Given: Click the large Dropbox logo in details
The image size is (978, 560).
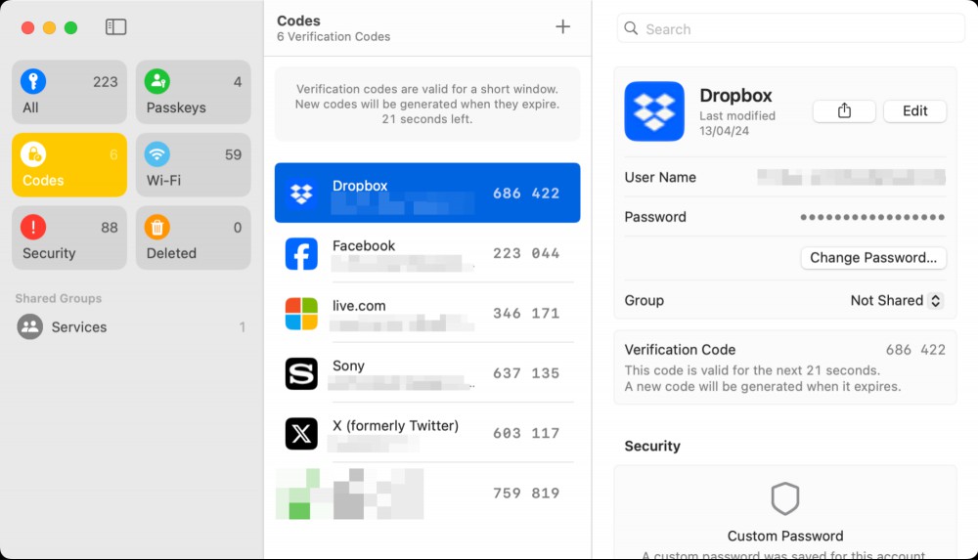Looking at the screenshot, I should tap(654, 111).
